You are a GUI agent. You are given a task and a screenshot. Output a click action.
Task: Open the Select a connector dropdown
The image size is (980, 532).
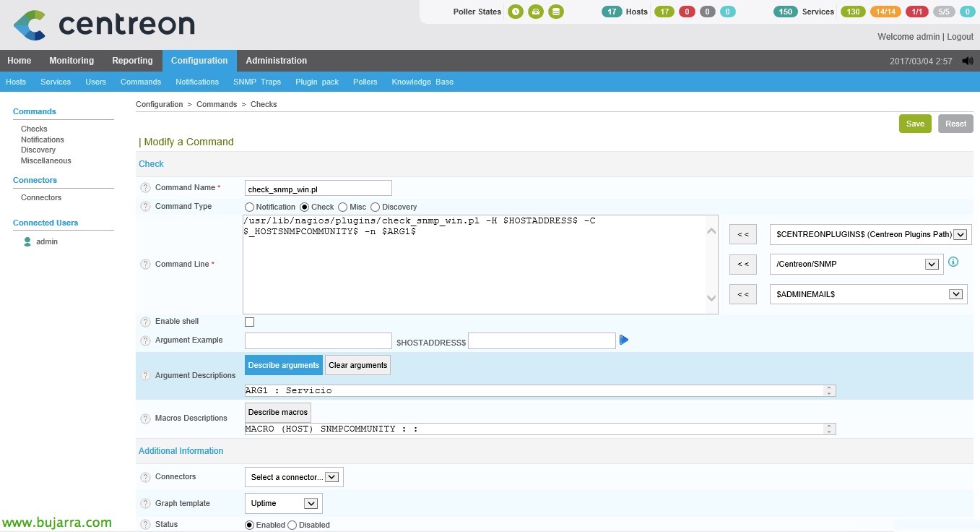point(295,477)
